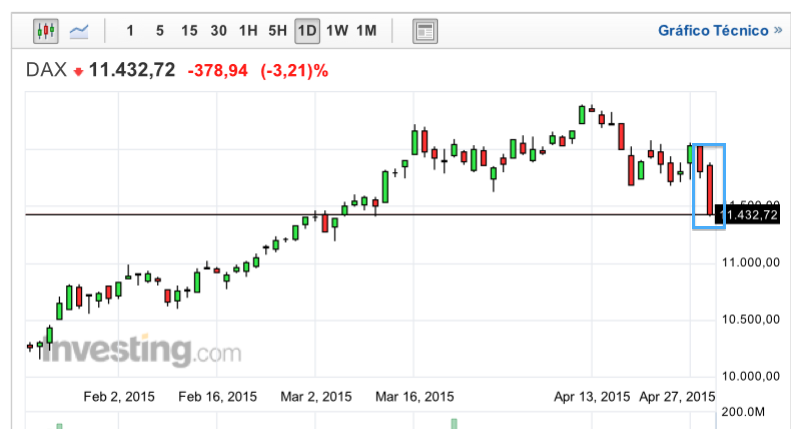Choose the 30 minute timeframe

pyautogui.click(x=219, y=31)
